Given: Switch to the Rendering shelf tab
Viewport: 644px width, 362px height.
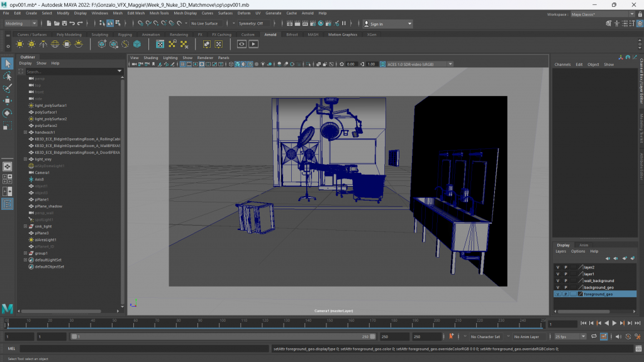Looking at the screenshot, I should [179, 35].
